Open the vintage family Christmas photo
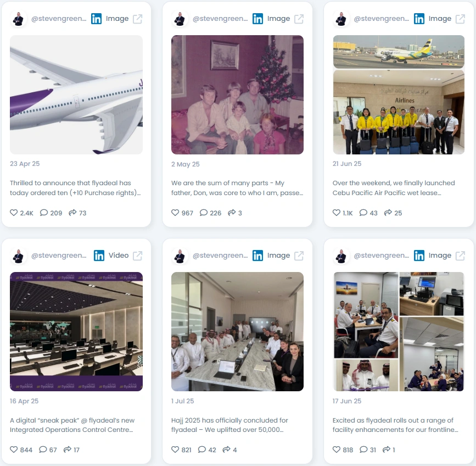The image size is (476, 466). click(x=237, y=95)
